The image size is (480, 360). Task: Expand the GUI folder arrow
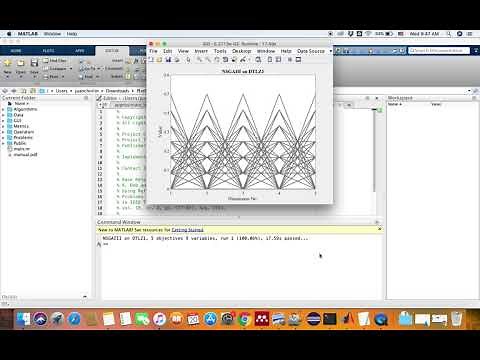point(3,121)
